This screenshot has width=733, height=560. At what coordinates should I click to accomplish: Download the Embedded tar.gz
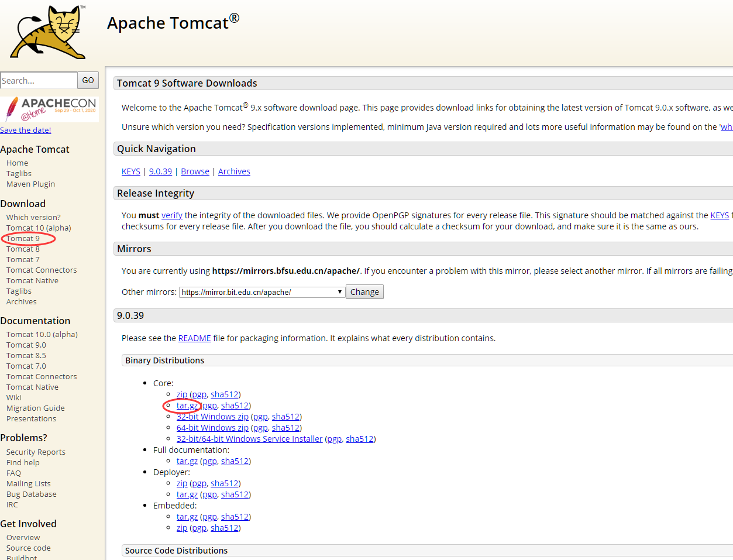click(187, 517)
